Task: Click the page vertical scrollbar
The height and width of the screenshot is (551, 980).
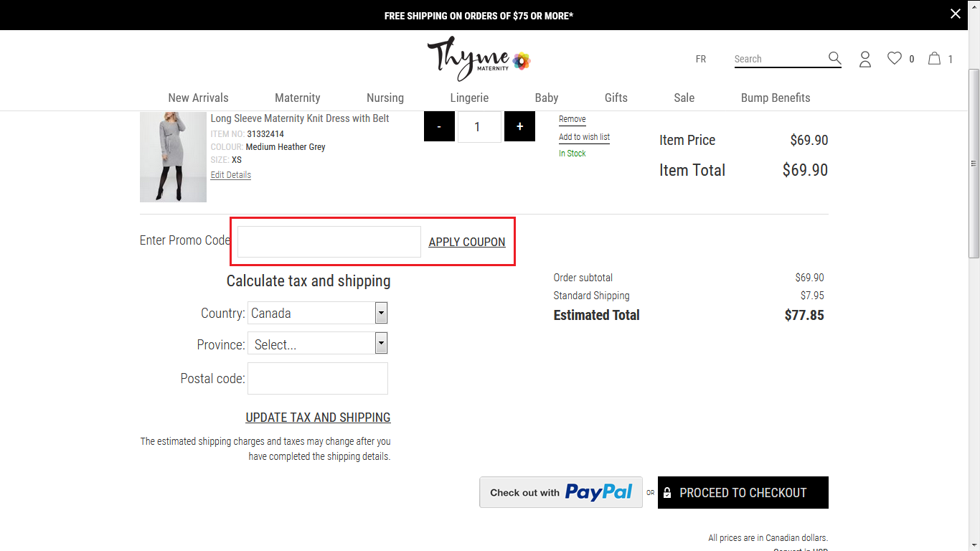Action: coord(974,164)
